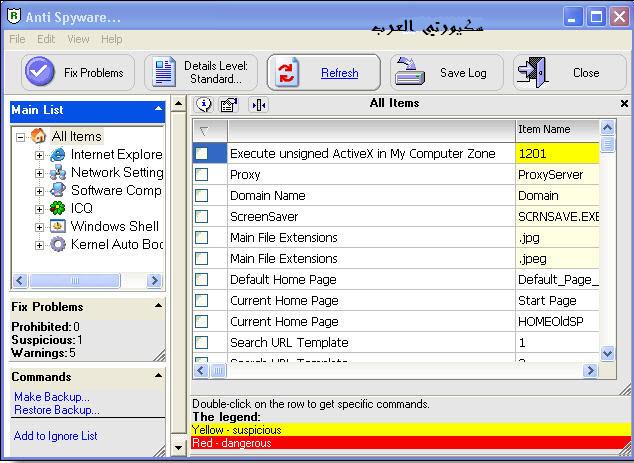
Task: Click the Refresh arrows icon
Action: (286, 73)
